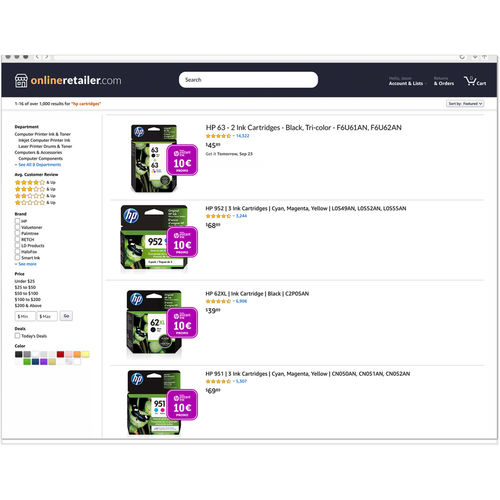
Task: Expand See more brands list
Action: click(27, 264)
